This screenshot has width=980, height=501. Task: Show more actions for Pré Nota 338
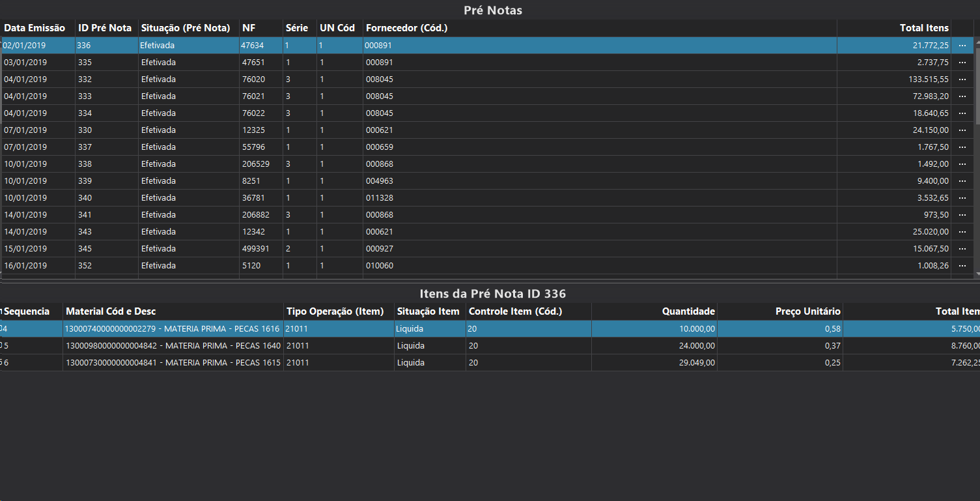tap(962, 164)
